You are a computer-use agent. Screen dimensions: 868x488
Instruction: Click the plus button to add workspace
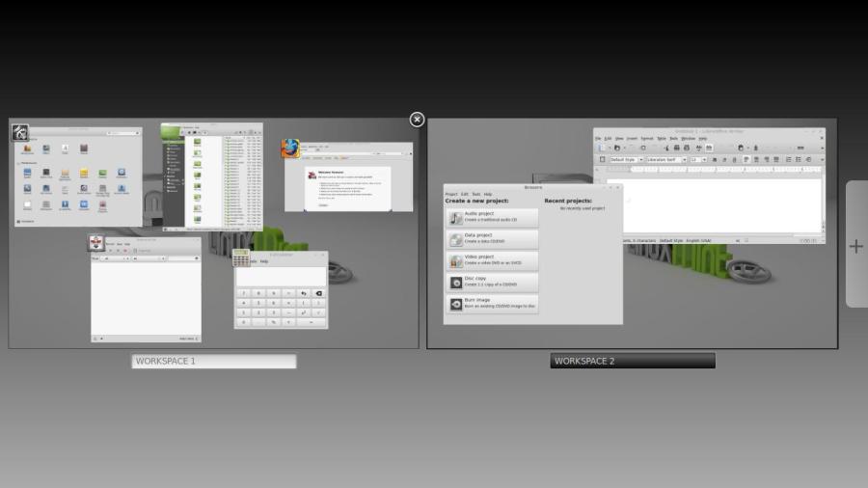click(x=855, y=246)
